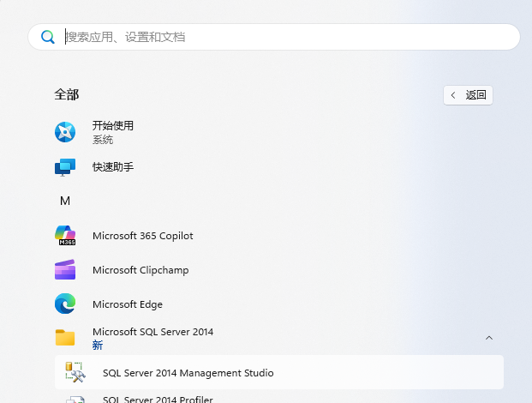Open the 开始使用 app icon
The height and width of the screenshot is (403, 532).
pyautogui.click(x=65, y=132)
